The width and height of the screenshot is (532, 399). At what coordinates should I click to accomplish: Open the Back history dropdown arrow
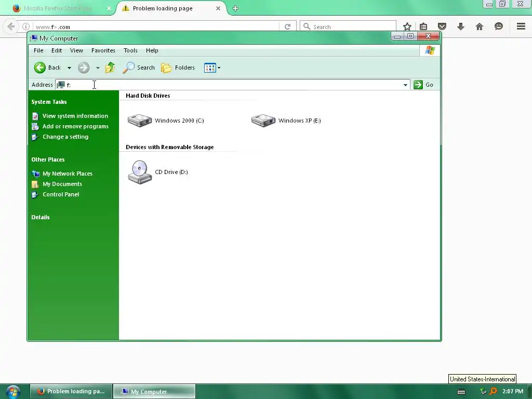[69, 68]
